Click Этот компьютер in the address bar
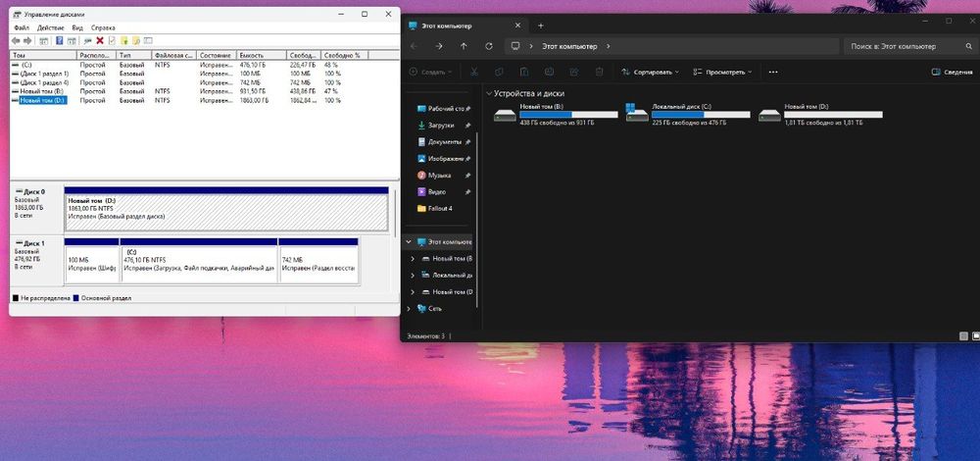 point(568,46)
